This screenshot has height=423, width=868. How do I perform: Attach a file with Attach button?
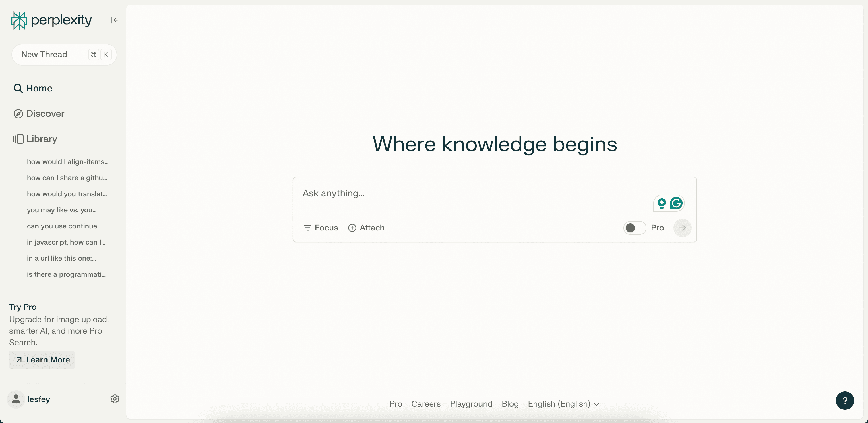366,228
